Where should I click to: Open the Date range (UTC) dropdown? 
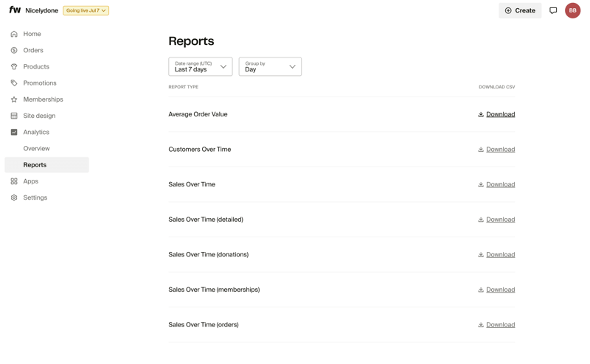tap(200, 66)
